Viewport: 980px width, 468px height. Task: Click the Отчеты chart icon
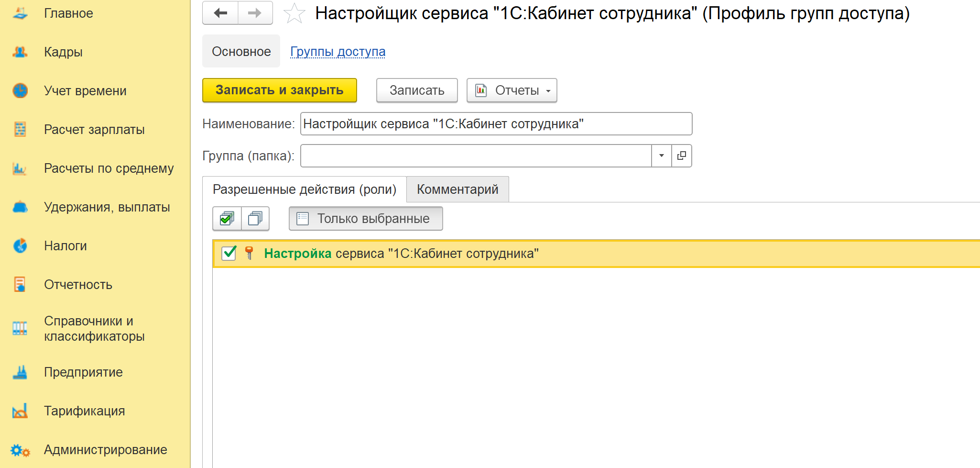click(x=481, y=90)
